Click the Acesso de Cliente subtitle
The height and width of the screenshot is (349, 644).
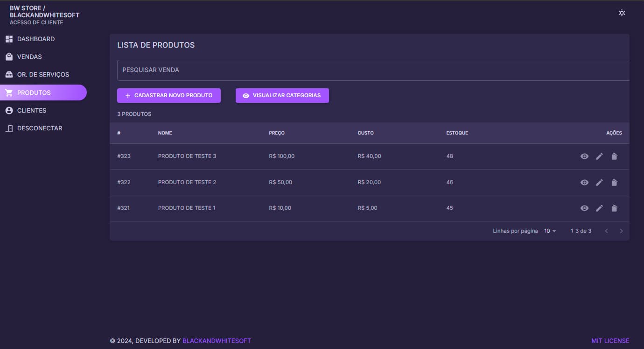click(x=36, y=22)
